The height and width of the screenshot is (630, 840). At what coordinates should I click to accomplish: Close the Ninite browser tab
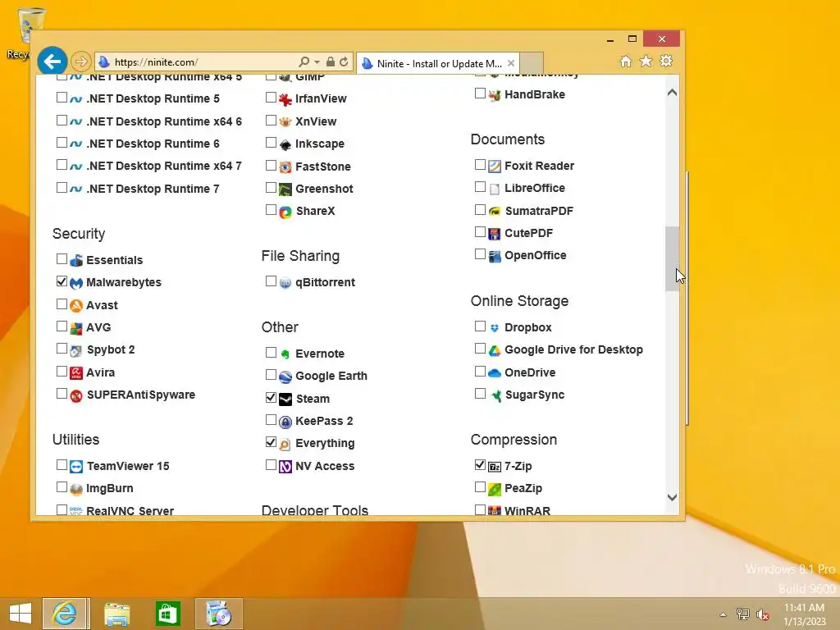click(511, 63)
